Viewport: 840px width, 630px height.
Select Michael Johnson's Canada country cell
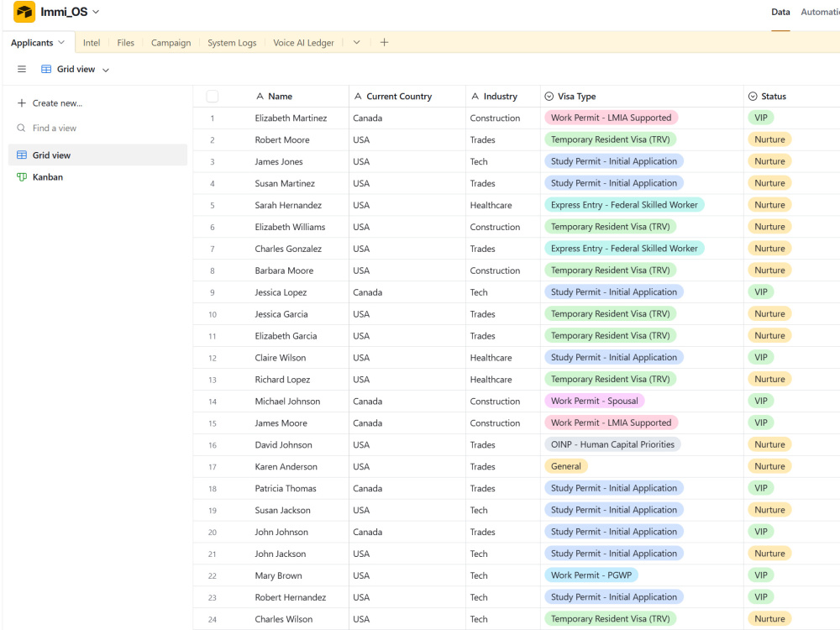coord(407,402)
